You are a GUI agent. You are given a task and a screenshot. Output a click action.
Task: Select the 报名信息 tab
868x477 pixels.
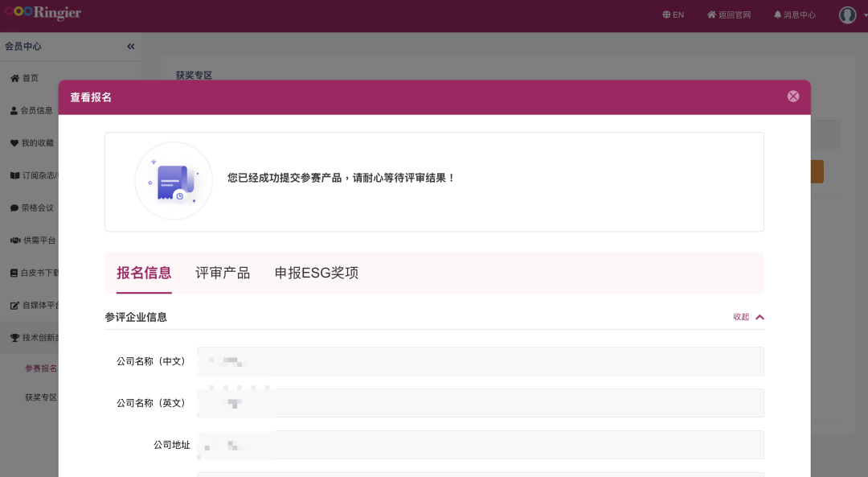[144, 273]
